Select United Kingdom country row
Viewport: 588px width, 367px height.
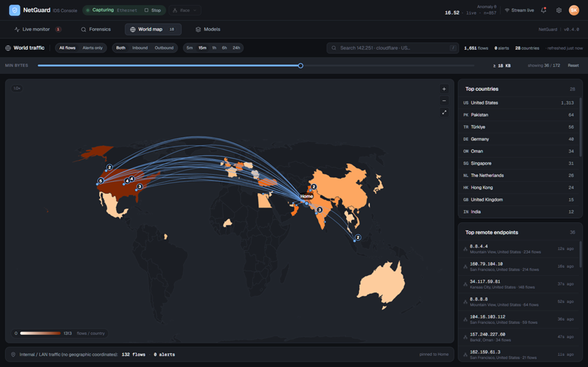519,200
